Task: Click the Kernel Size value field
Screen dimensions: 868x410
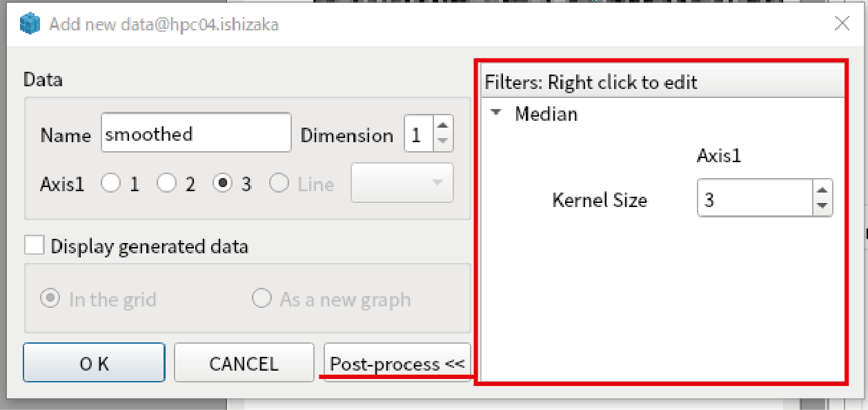Action: [x=756, y=199]
